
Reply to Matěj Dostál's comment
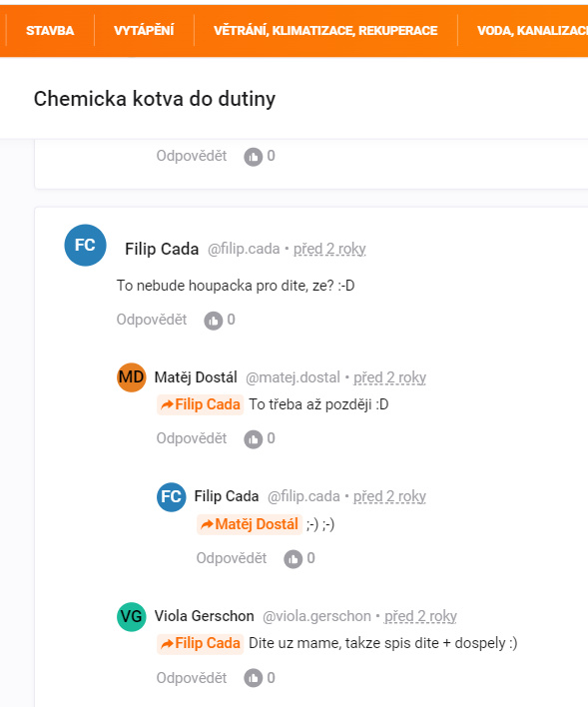[192, 438]
